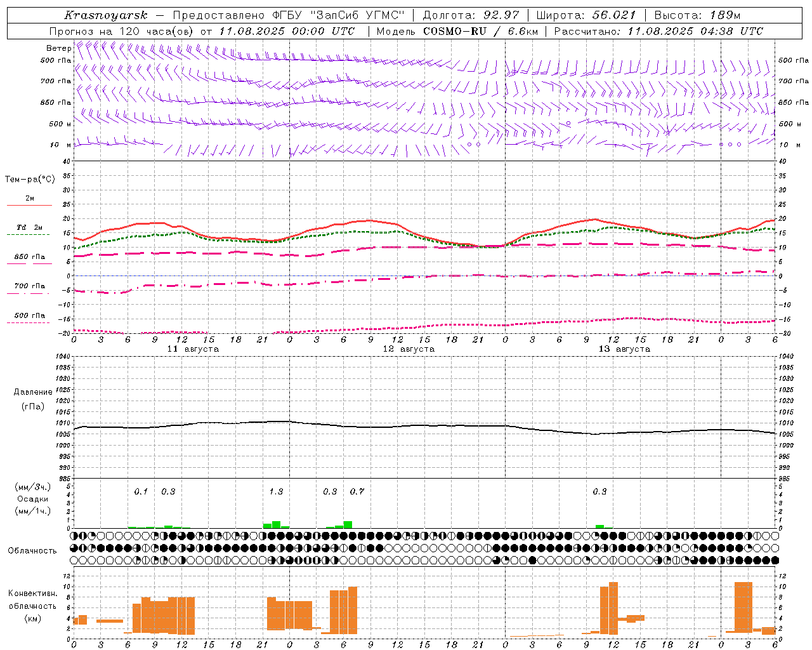
Task: Click the 12 августа date label
Action: [x=409, y=349]
